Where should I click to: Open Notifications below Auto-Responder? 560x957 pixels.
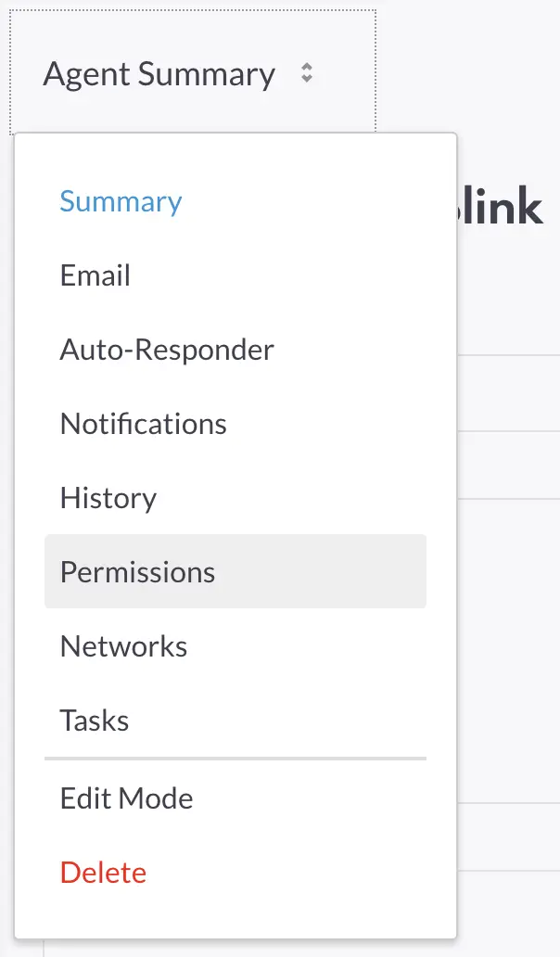[x=143, y=424]
